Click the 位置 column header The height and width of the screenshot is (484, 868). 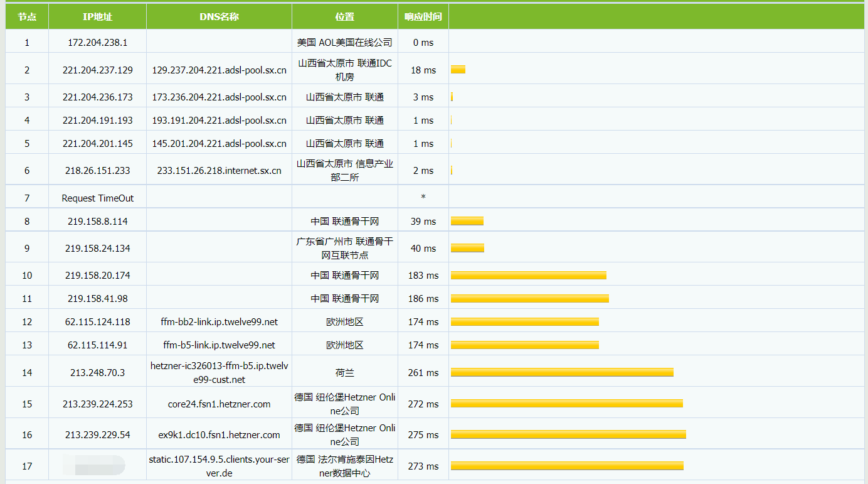(345, 17)
